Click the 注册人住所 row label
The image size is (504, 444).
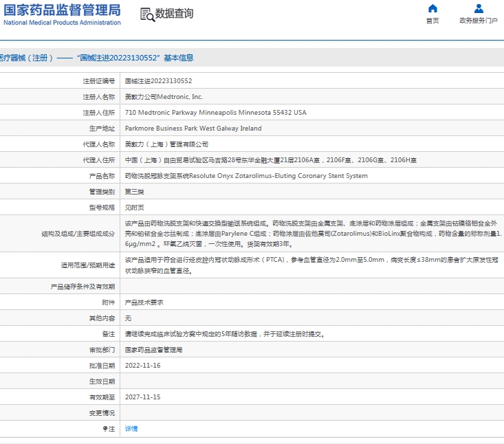(x=99, y=113)
